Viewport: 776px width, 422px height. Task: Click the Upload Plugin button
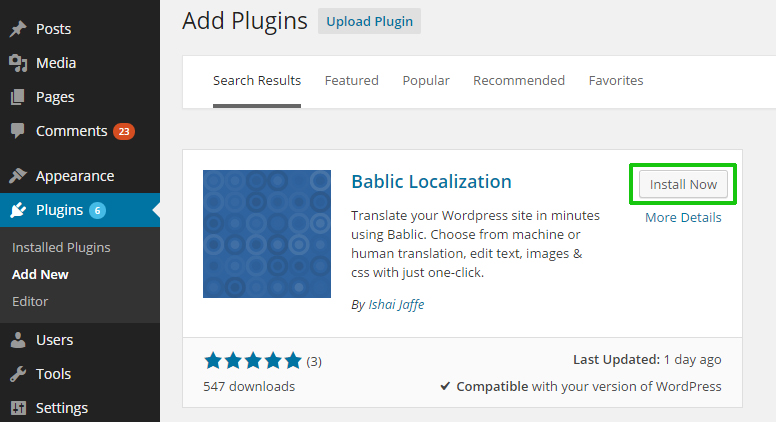coord(369,21)
